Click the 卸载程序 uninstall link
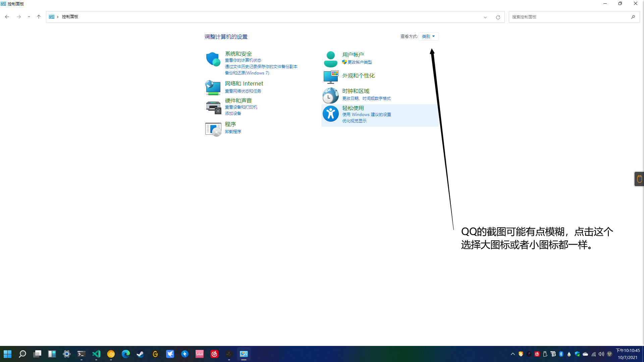Screen dimensions: 644x362 point(233,132)
